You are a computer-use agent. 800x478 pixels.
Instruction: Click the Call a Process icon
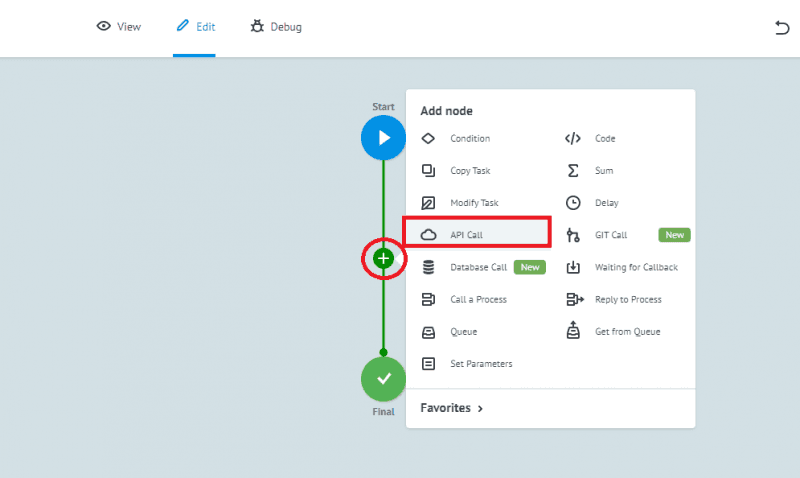(x=428, y=299)
